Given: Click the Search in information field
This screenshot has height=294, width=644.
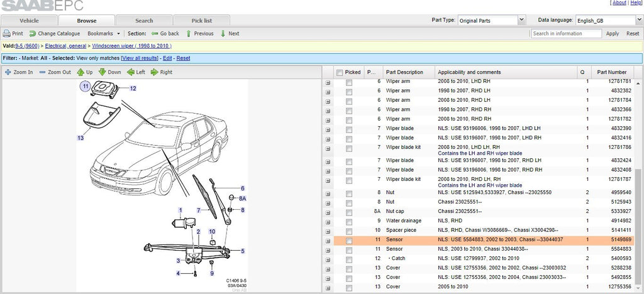Looking at the screenshot, I should [x=567, y=34].
